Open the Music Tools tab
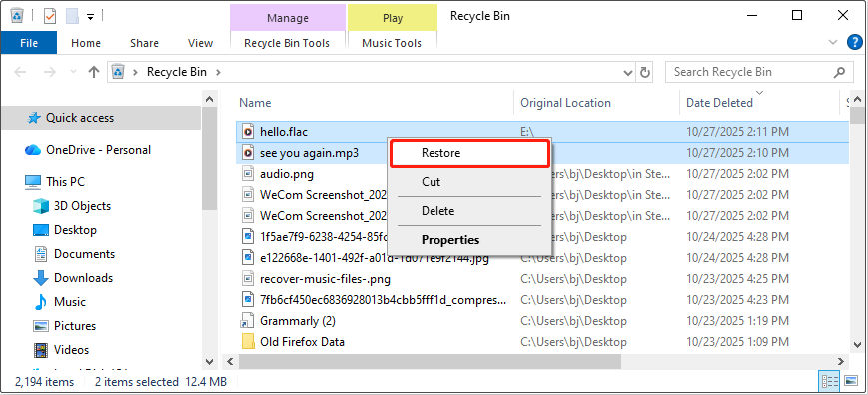Image resolution: width=868 pixels, height=395 pixels. 392,43
